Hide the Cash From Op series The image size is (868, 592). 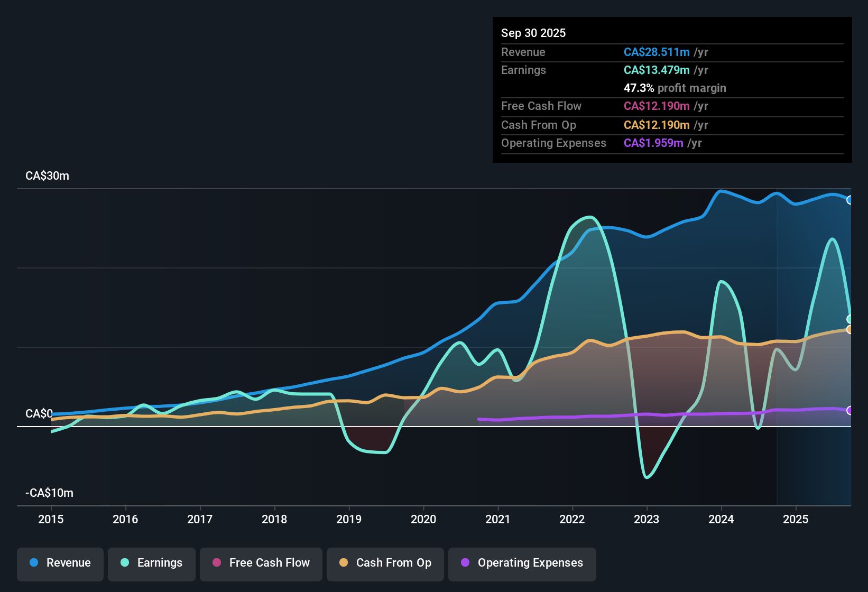(x=385, y=563)
